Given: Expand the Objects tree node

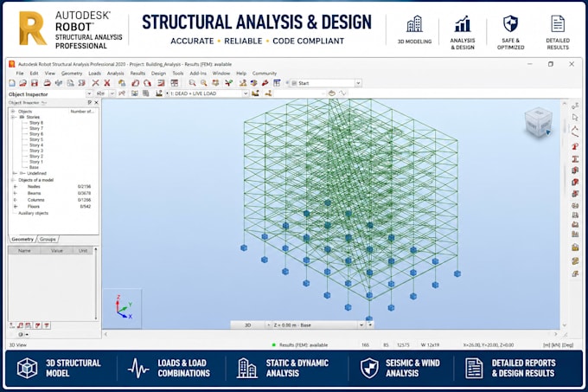Looking at the screenshot, I should (x=13, y=112).
